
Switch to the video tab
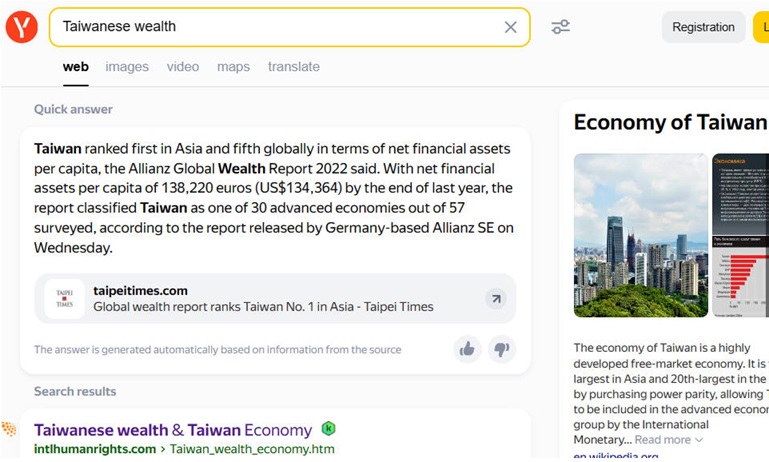[x=183, y=67]
